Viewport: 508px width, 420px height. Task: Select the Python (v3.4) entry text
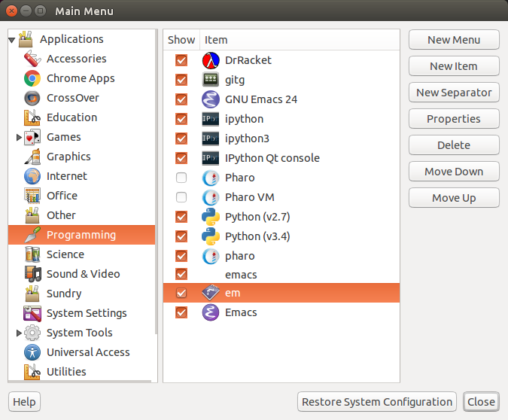pyautogui.click(x=257, y=236)
